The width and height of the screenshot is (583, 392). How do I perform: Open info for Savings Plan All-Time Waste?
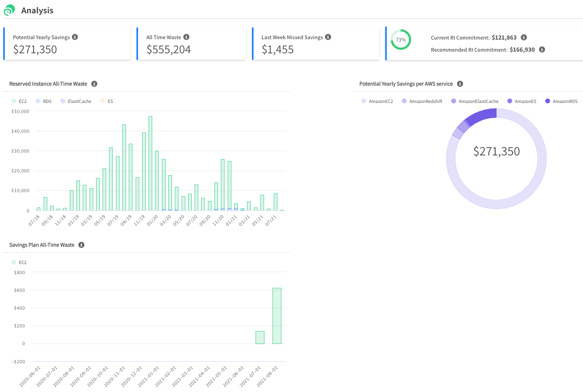[x=81, y=245]
